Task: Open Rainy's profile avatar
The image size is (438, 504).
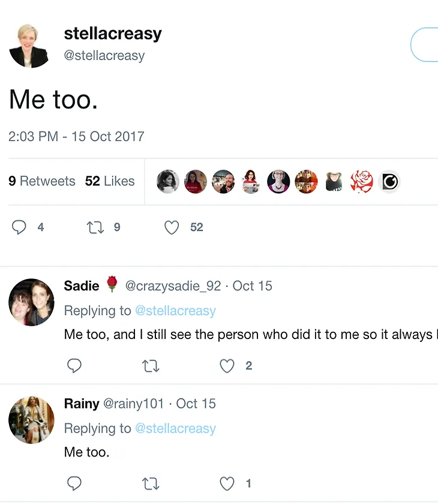Action: pos(31,420)
